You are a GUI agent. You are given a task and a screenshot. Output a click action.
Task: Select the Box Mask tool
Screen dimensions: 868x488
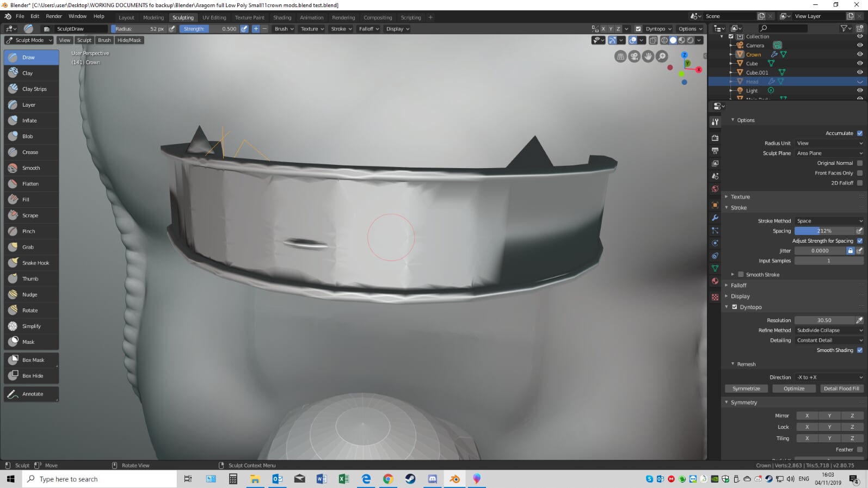[32, 360]
